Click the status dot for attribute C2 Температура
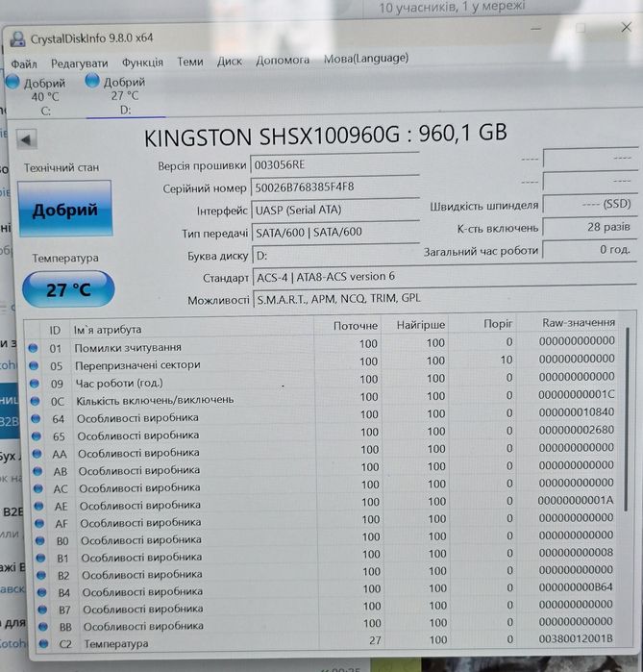This screenshot has width=643, height=672. [x=43, y=644]
